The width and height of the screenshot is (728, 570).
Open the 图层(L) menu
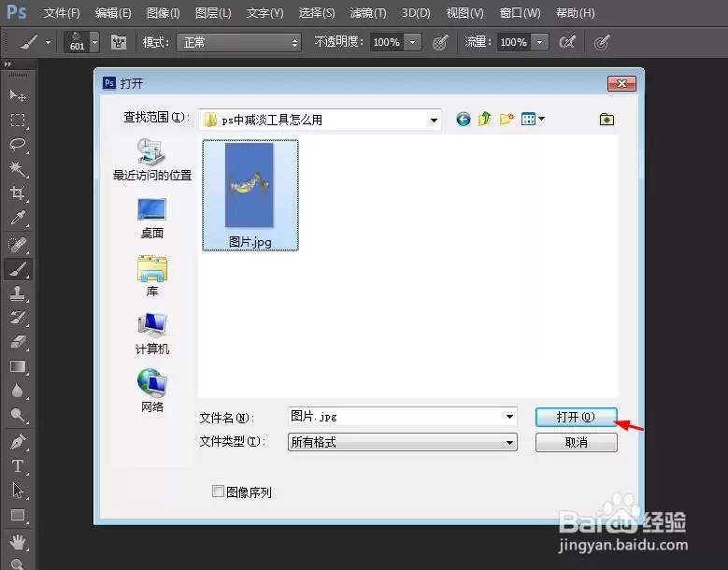(213, 13)
